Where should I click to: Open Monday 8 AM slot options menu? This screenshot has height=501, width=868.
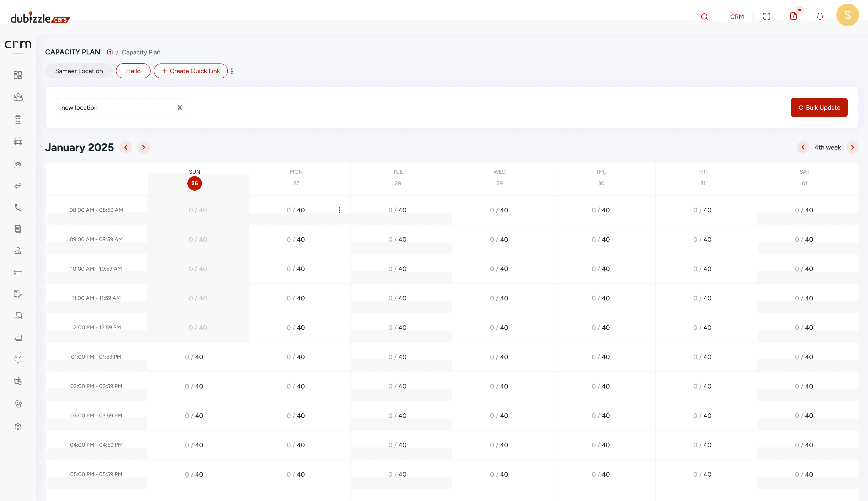point(339,210)
